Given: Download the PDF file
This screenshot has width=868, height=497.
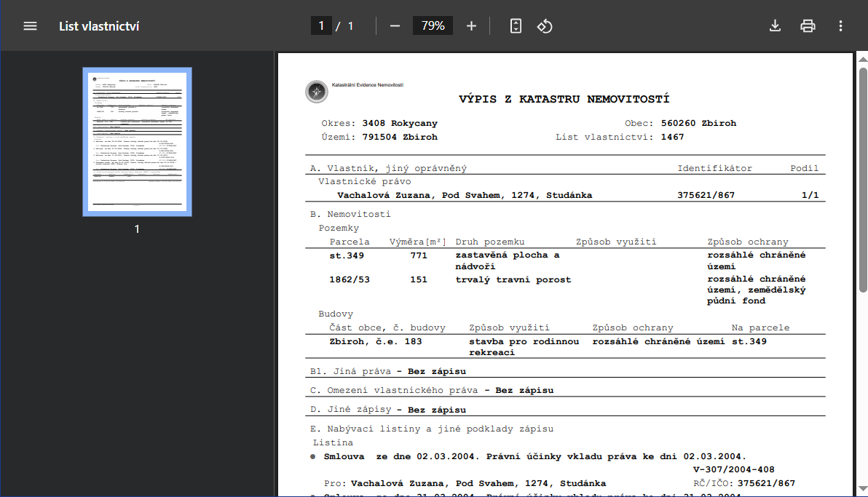Looking at the screenshot, I should (775, 25).
